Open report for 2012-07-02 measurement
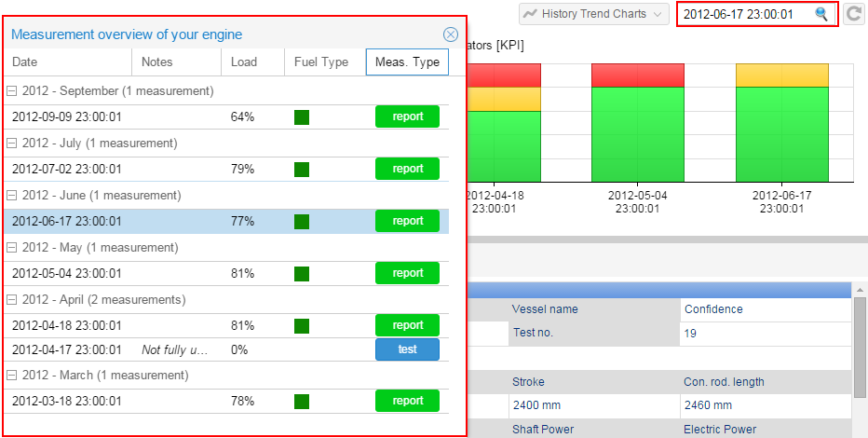This screenshot has width=868, height=438. 407,169
